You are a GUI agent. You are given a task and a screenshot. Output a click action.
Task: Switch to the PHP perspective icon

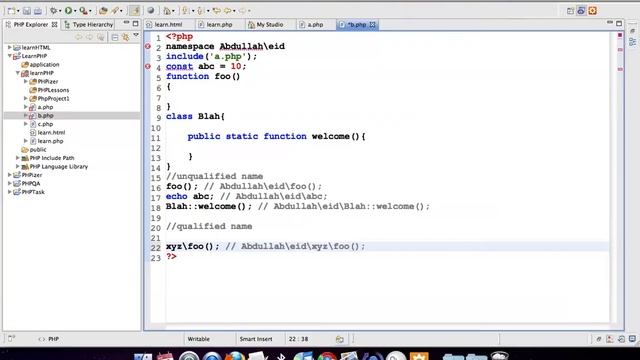pyautogui.click(x=581, y=11)
